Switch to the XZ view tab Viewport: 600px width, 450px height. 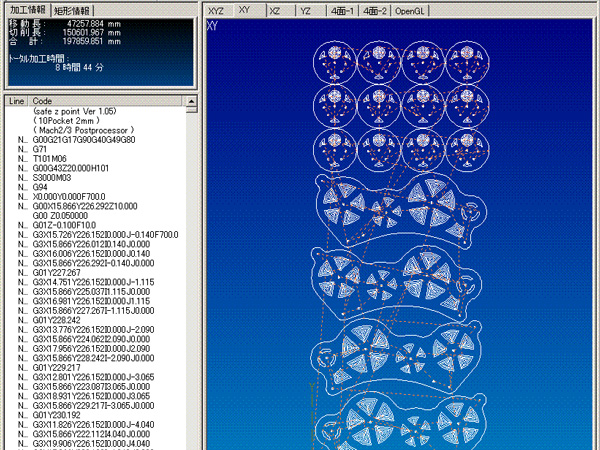point(274,10)
